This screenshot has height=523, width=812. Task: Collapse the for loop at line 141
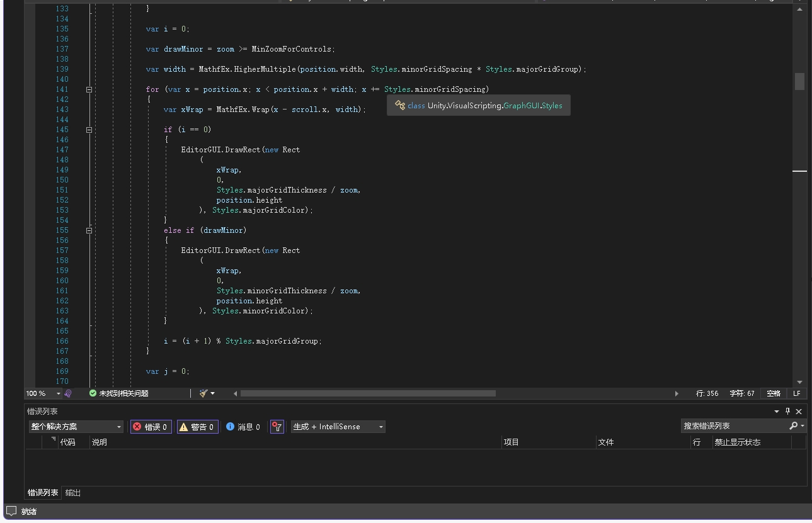pos(89,89)
